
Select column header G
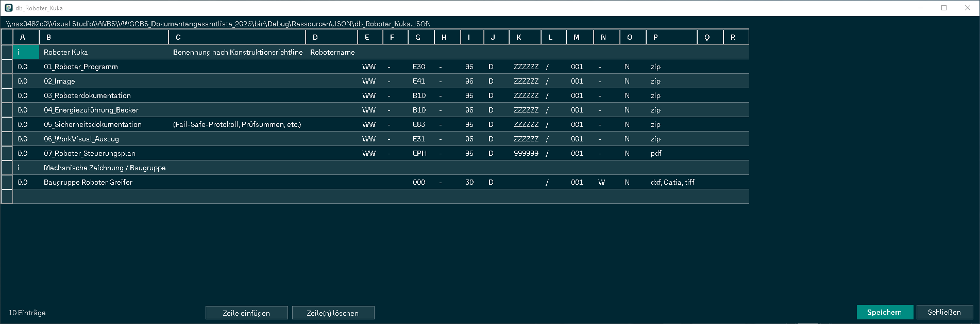coord(421,37)
